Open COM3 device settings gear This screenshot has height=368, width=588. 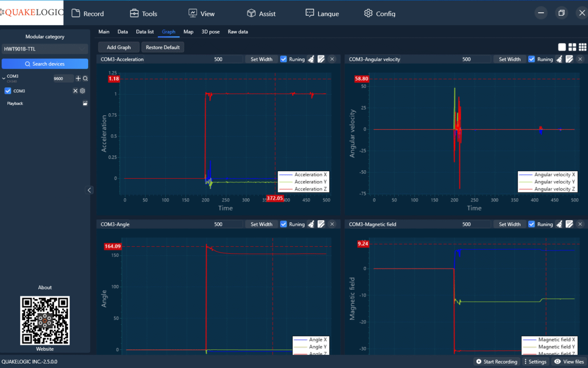[x=83, y=91]
